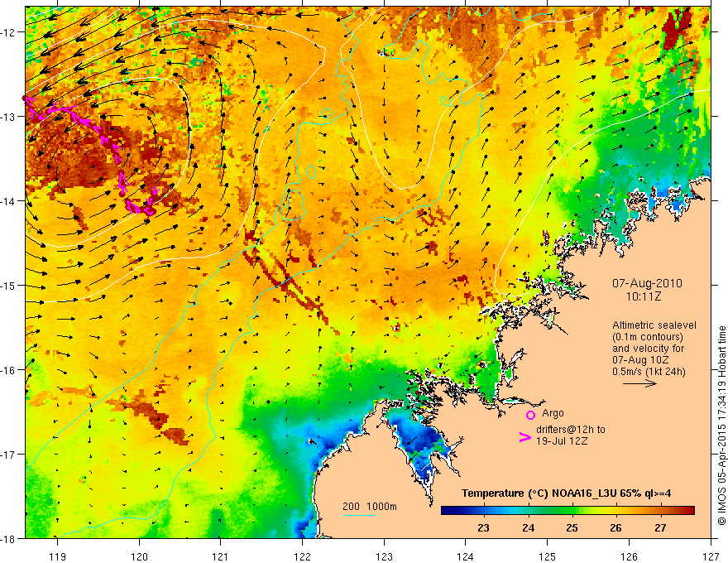Viewport: 728px width, 563px height.
Task: Click latitude axis label -16
Action: point(9,370)
